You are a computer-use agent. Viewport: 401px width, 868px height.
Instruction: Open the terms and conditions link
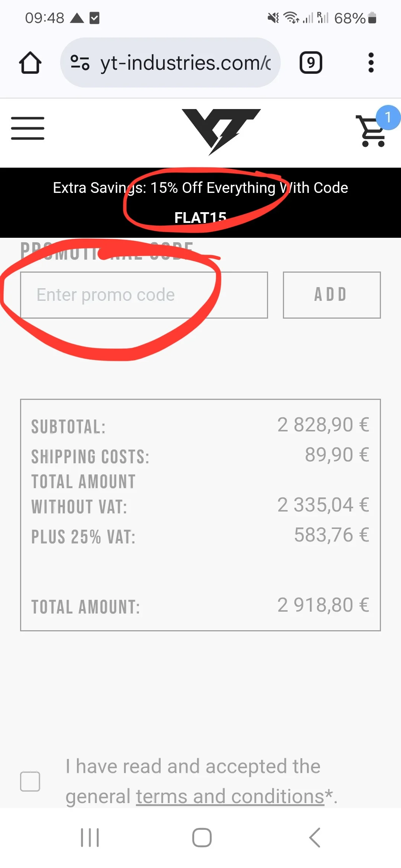click(x=230, y=796)
